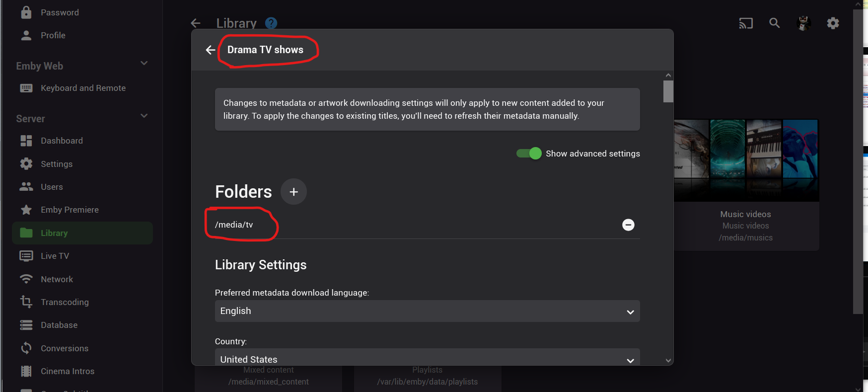Viewport: 868px width, 392px height.
Task: Click the user avatar icon
Action: [x=804, y=23]
